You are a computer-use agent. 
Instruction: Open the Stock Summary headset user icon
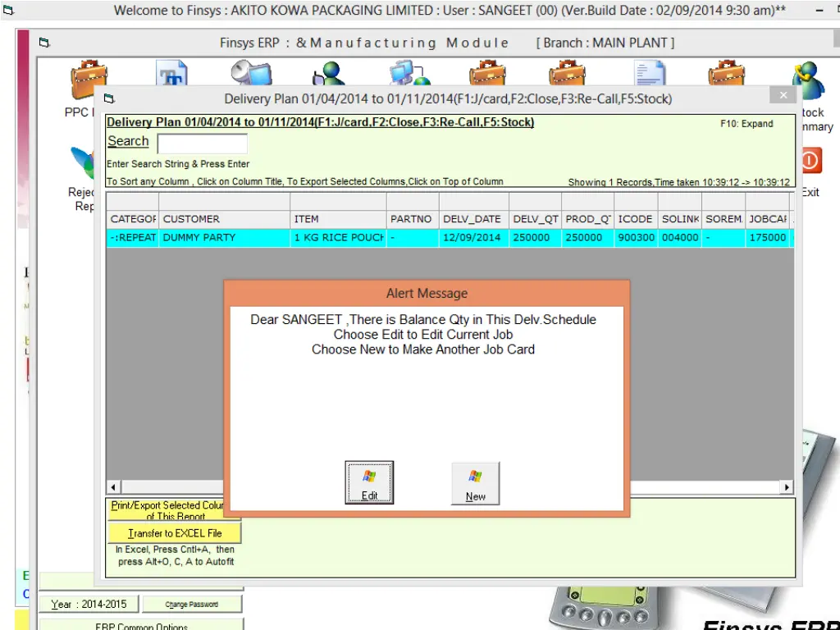point(809,80)
